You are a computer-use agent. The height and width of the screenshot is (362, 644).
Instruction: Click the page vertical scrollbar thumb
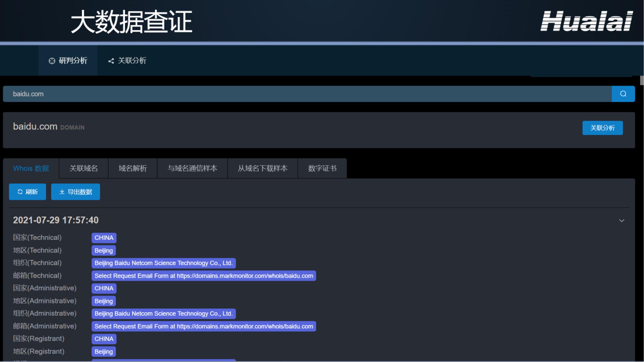(642, 80)
